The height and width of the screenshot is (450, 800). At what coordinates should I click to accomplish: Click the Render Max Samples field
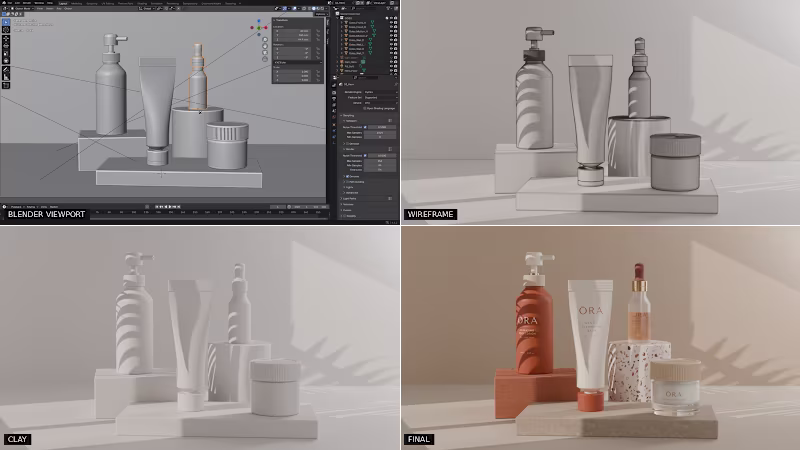(x=380, y=161)
